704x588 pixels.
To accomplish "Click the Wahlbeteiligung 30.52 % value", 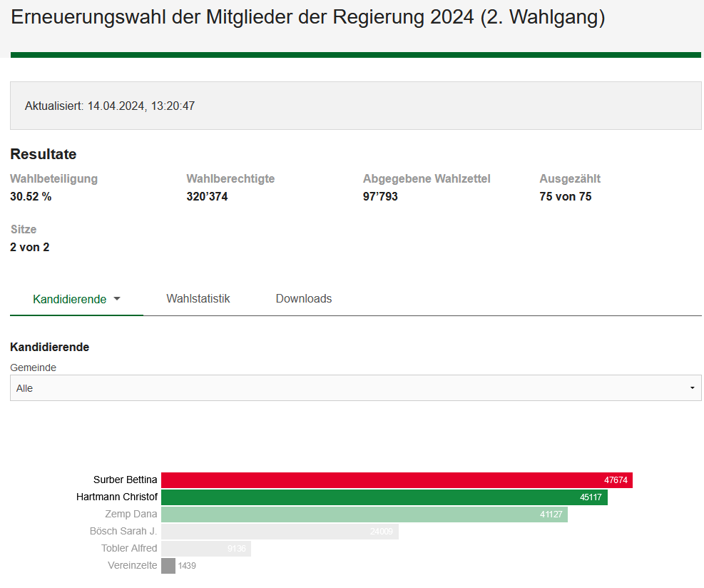I will coord(31,196).
